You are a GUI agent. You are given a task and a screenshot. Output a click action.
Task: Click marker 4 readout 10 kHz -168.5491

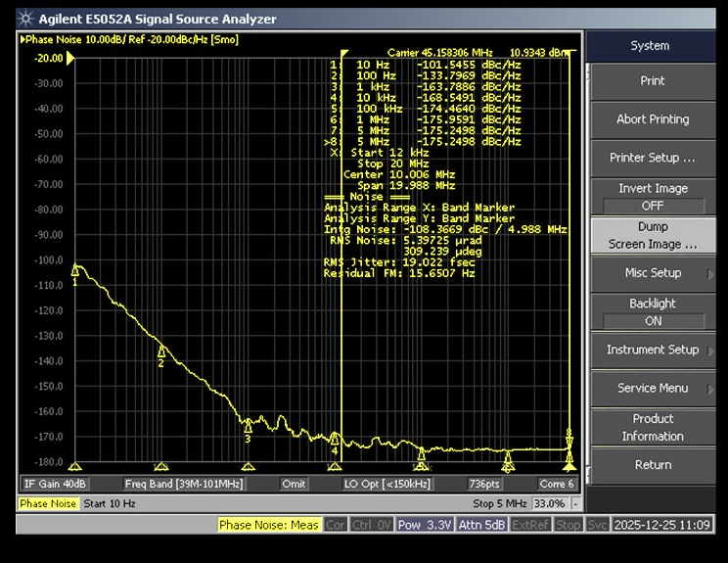pyautogui.click(x=426, y=98)
